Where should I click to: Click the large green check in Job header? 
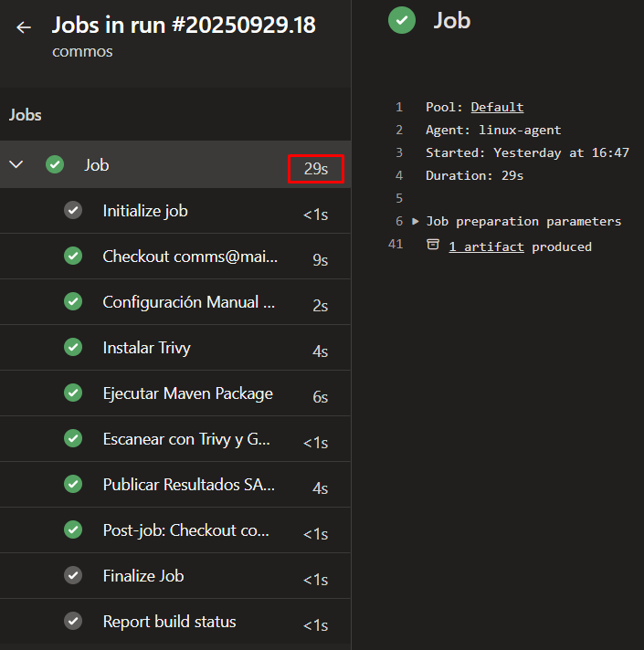[x=402, y=20]
